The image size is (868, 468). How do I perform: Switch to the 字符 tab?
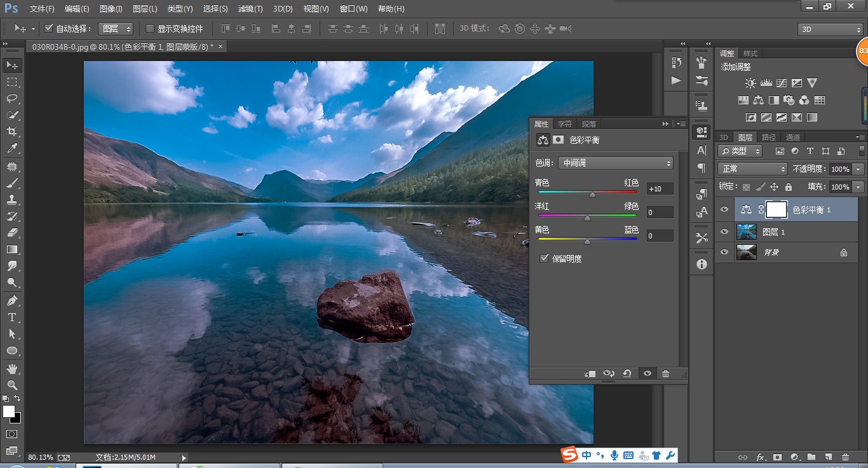[x=564, y=124]
